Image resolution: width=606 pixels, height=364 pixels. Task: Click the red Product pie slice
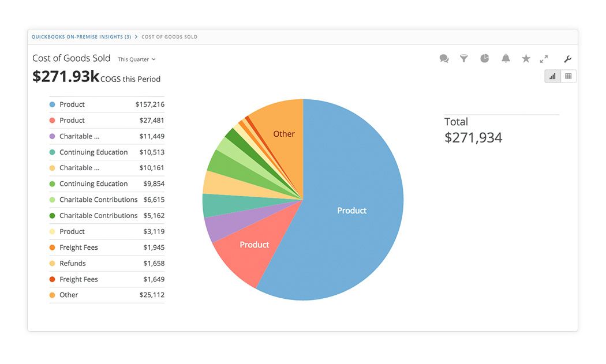[254, 245]
